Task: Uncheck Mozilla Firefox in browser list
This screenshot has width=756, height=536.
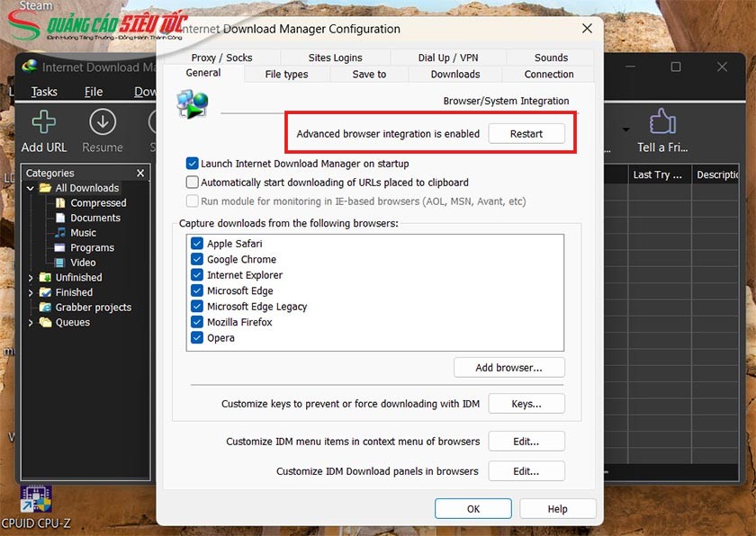Action: pyautogui.click(x=197, y=323)
